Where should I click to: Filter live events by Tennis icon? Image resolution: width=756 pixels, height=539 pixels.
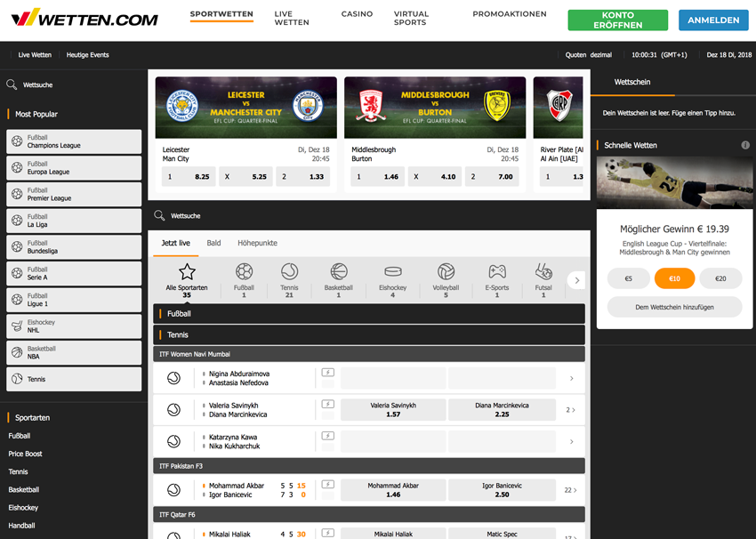coord(289,272)
